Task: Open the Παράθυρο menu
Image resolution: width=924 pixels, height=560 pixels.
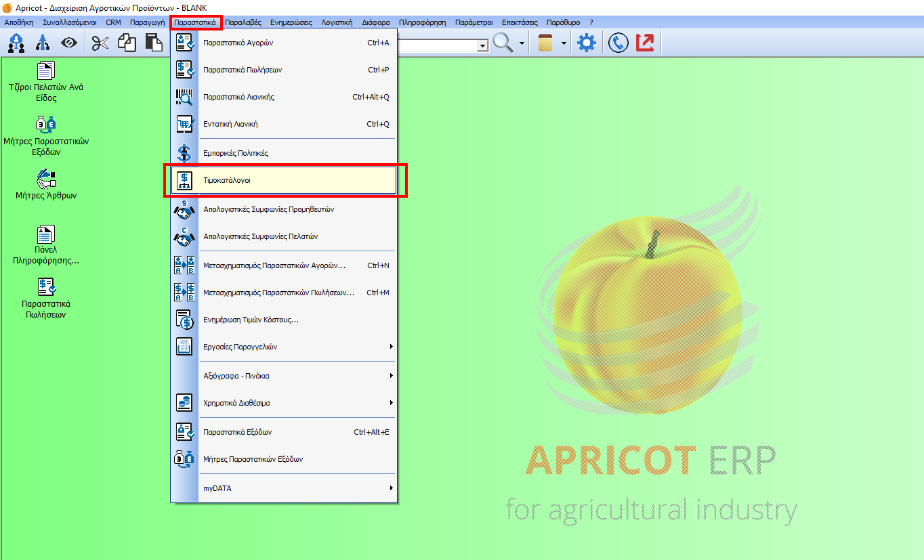Action: coord(564,22)
